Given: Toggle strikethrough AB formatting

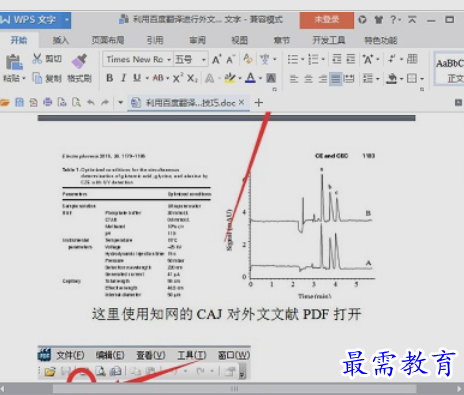Looking at the screenshot, I should point(158,78).
